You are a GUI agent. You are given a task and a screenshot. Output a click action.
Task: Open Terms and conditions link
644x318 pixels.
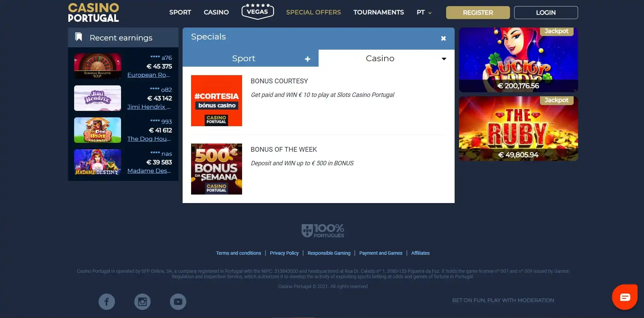(239, 253)
